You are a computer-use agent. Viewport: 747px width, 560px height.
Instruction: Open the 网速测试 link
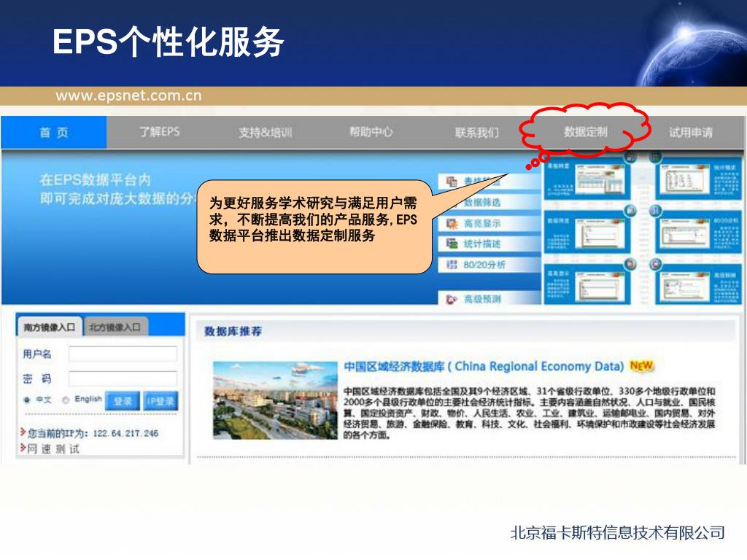click(53, 448)
